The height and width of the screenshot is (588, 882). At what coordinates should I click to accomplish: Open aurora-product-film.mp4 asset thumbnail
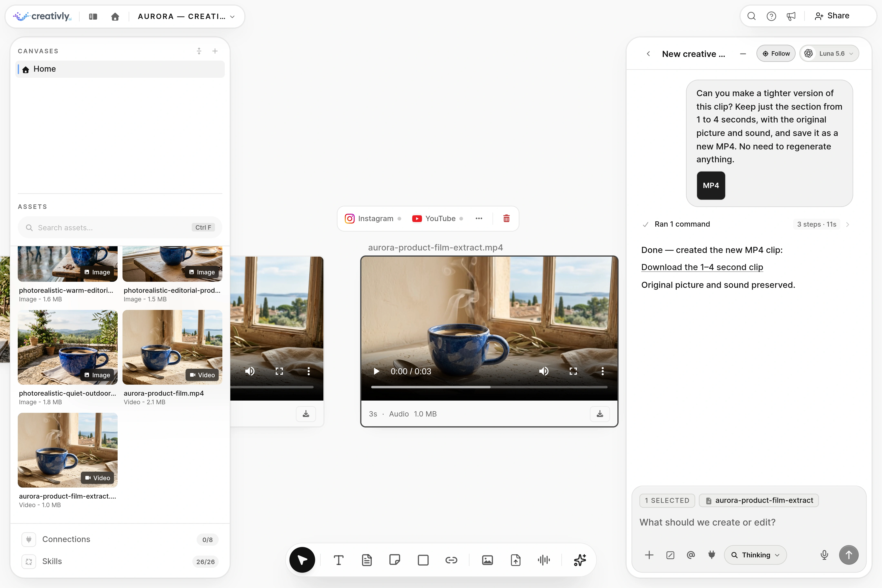click(172, 347)
